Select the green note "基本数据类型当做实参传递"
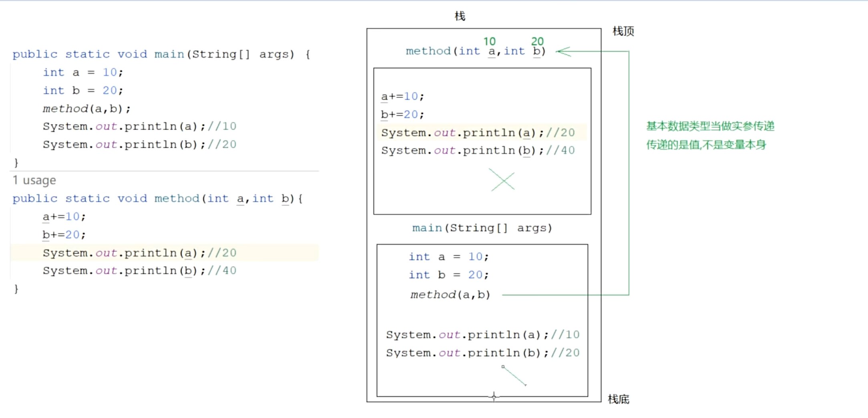The image size is (868, 418). pyautogui.click(x=710, y=126)
